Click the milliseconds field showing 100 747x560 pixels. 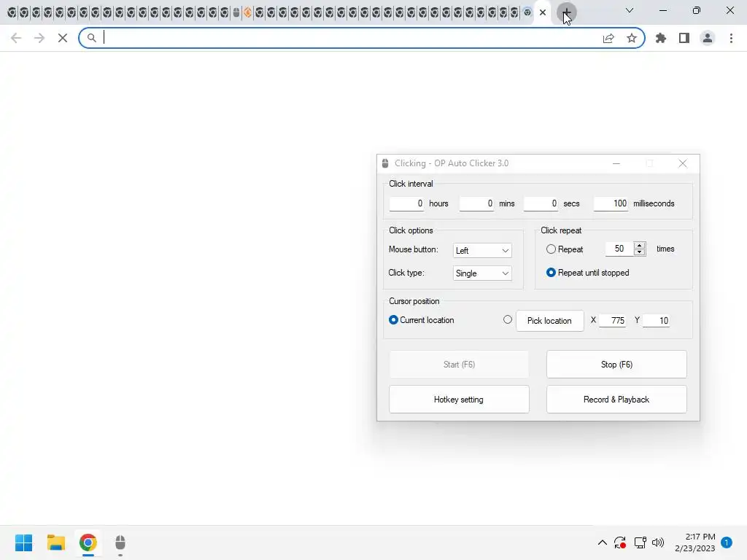pyautogui.click(x=611, y=203)
